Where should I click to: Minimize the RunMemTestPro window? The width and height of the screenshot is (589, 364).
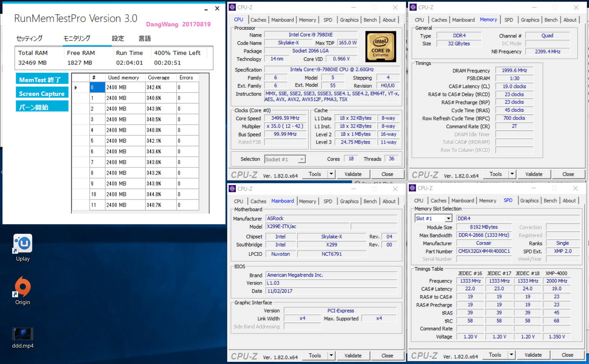coord(206,9)
